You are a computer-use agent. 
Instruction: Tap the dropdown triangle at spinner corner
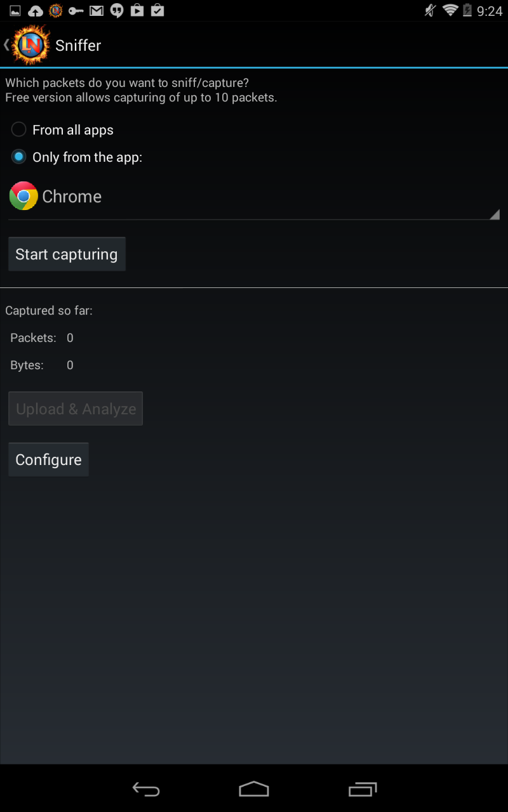(495, 214)
